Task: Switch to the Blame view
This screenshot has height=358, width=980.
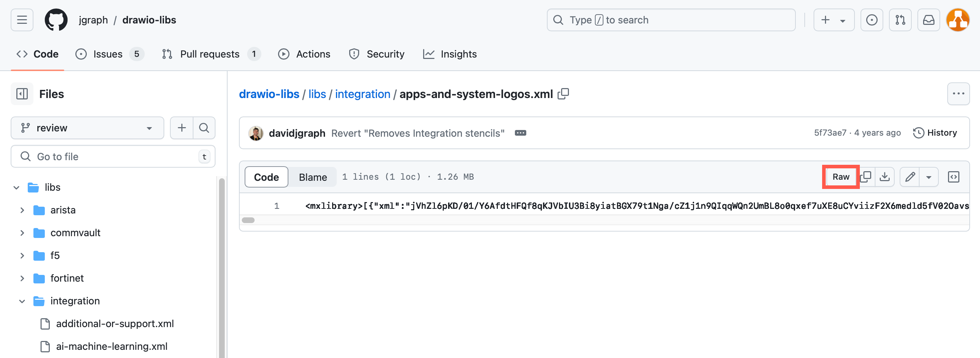Action: (312, 177)
